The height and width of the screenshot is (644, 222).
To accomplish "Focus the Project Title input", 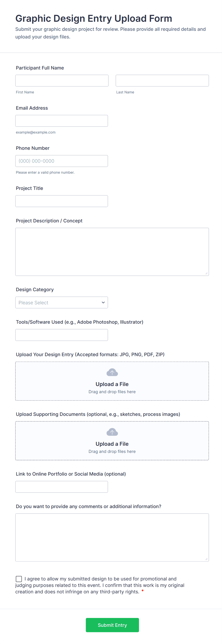I will coord(61,201).
